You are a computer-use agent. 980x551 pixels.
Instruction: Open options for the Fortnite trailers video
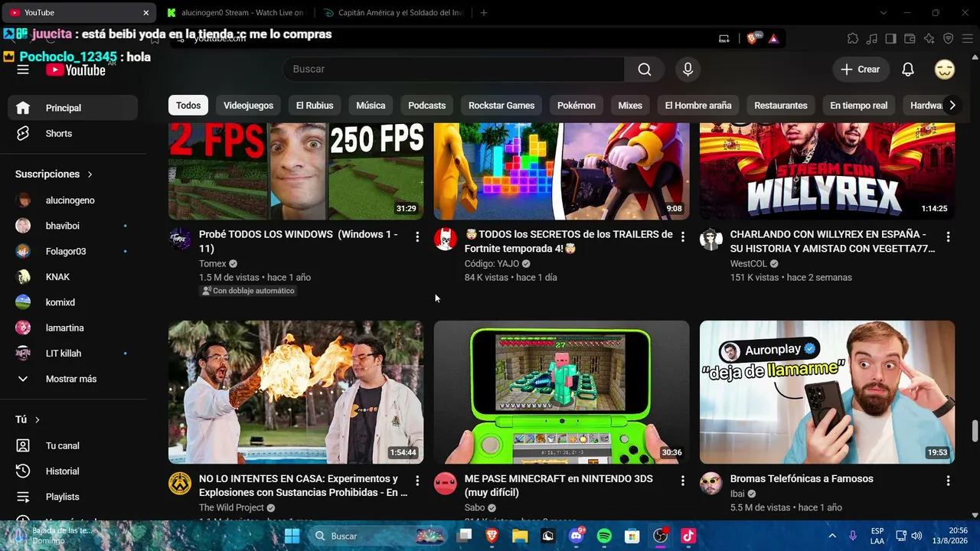[x=683, y=237]
